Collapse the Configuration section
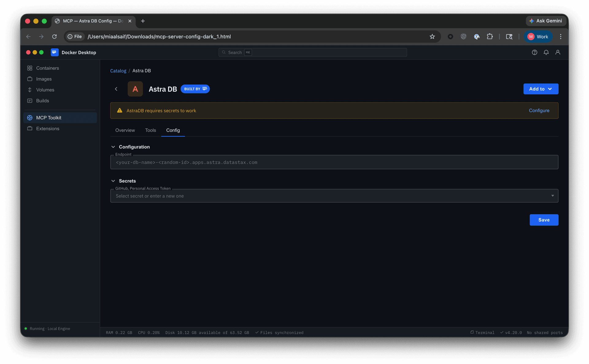The width and height of the screenshot is (589, 364). pyautogui.click(x=113, y=147)
